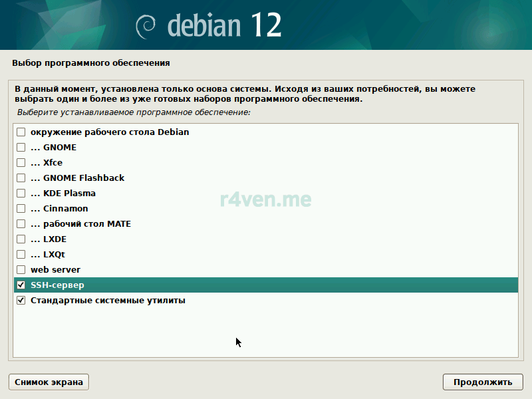Click the '... рабочий стол MATE' row text
532x399 pixels.
[80, 224]
